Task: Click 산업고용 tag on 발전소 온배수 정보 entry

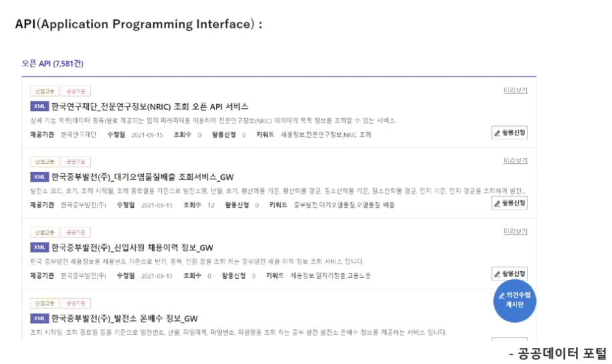Action: tap(45, 303)
